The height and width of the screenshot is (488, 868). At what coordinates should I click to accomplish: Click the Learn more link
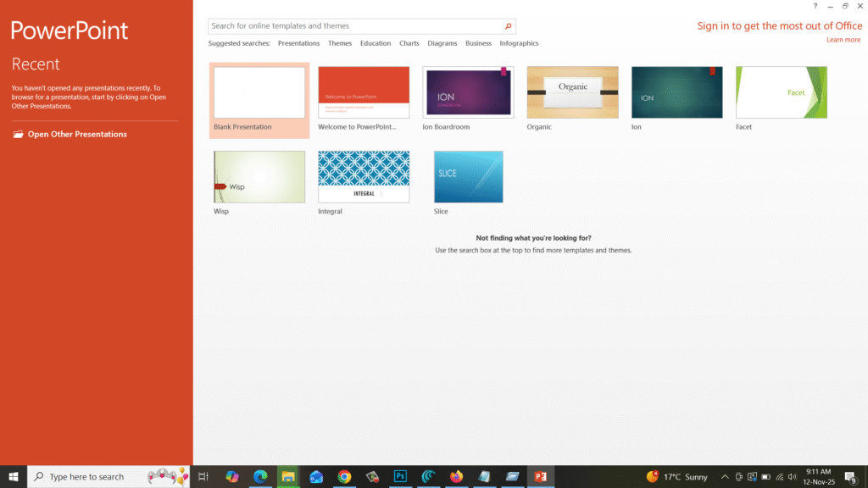pos(843,39)
